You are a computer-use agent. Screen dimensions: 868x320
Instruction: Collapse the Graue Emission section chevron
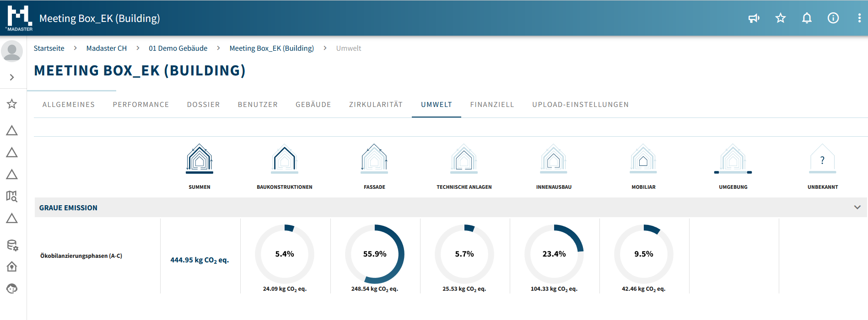click(857, 208)
